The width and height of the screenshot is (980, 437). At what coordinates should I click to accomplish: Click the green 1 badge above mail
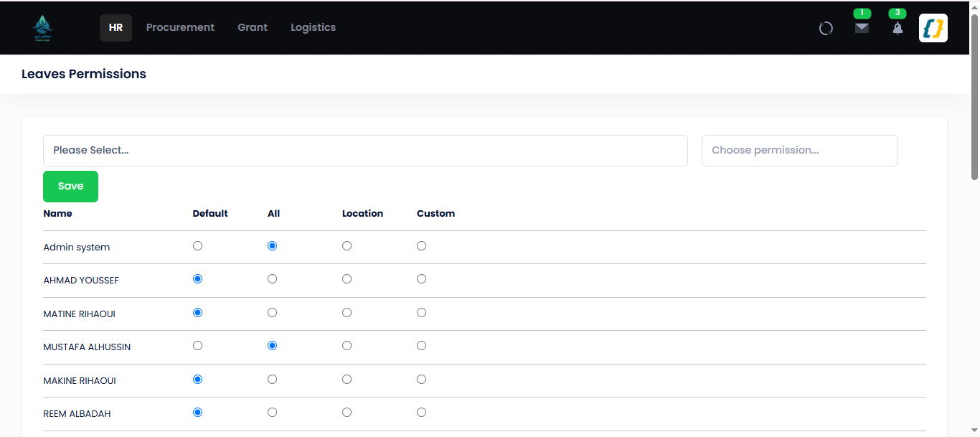pos(862,13)
